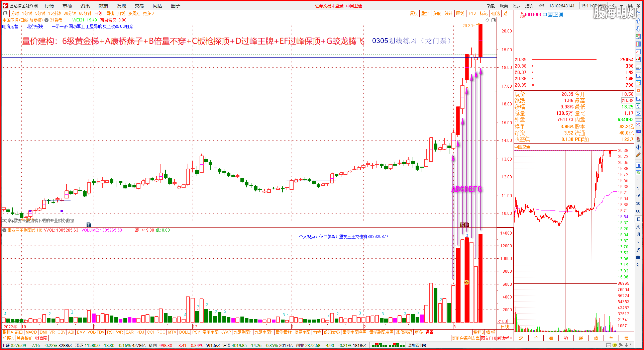Screen dimensions: 644x350
Task: Click the 关联报价 tab
Action: tap(24, 338)
